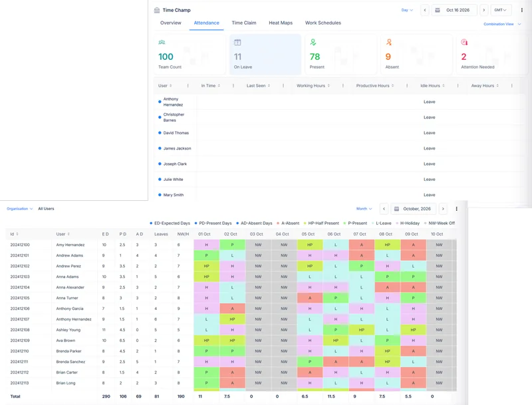Click Id 202412103 in monthly table
Screen dimensions: 532x405
coord(20,277)
